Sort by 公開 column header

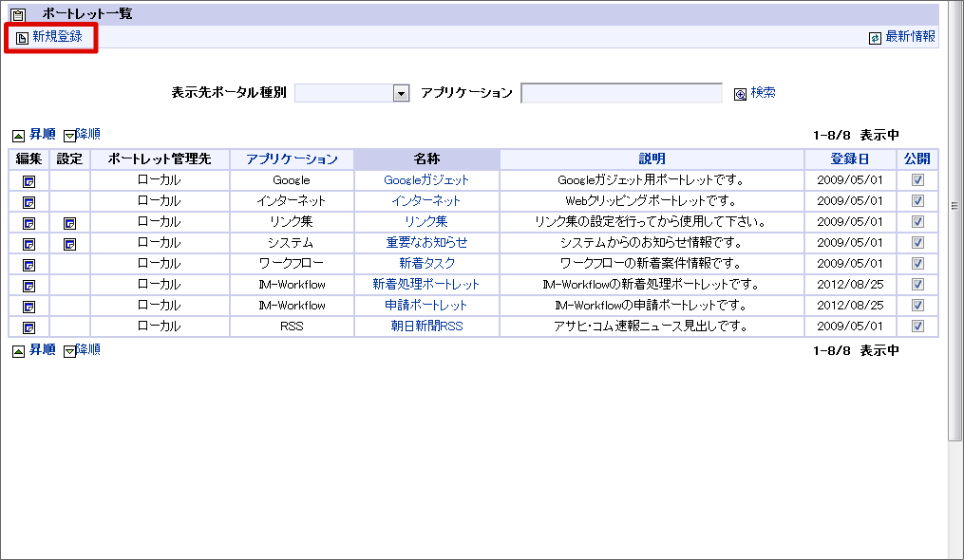pos(917,159)
